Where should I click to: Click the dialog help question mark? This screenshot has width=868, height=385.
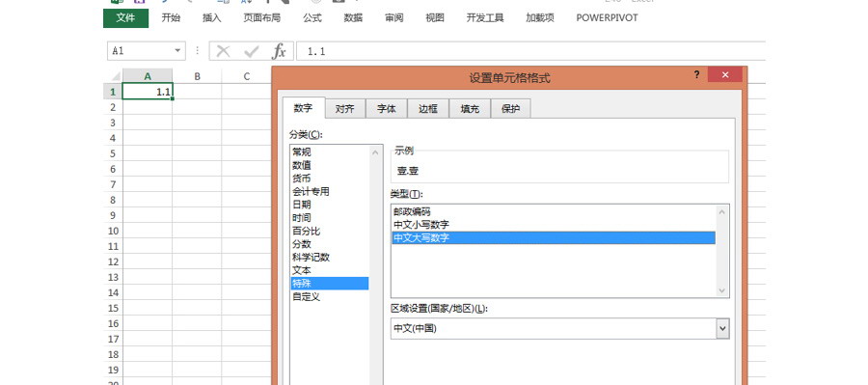[697, 75]
